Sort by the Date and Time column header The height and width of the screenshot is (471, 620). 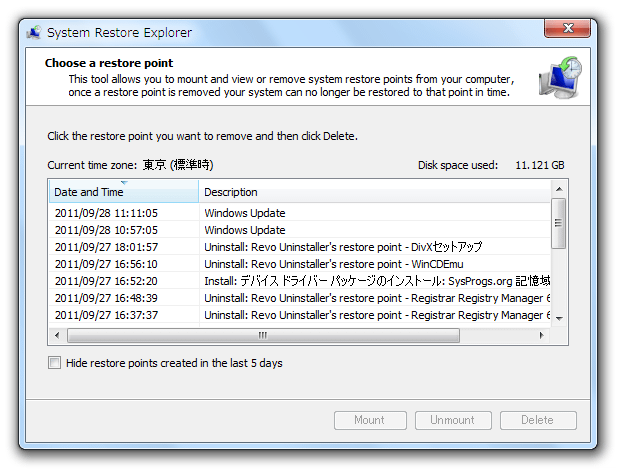(x=124, y=192)
